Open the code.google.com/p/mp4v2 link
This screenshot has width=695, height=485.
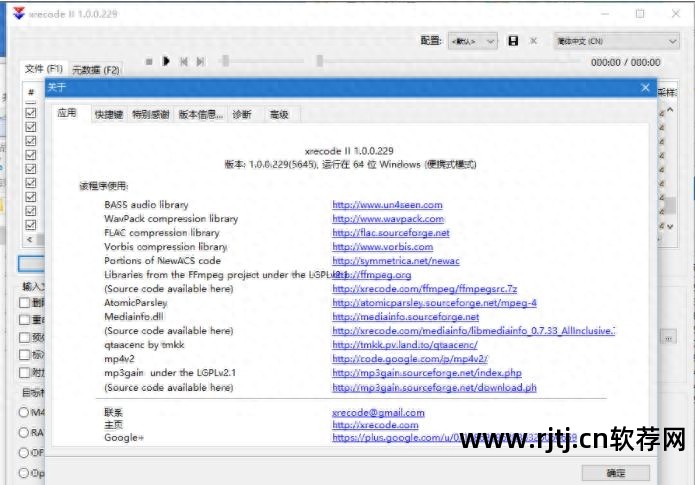click(x=410, y=359)
